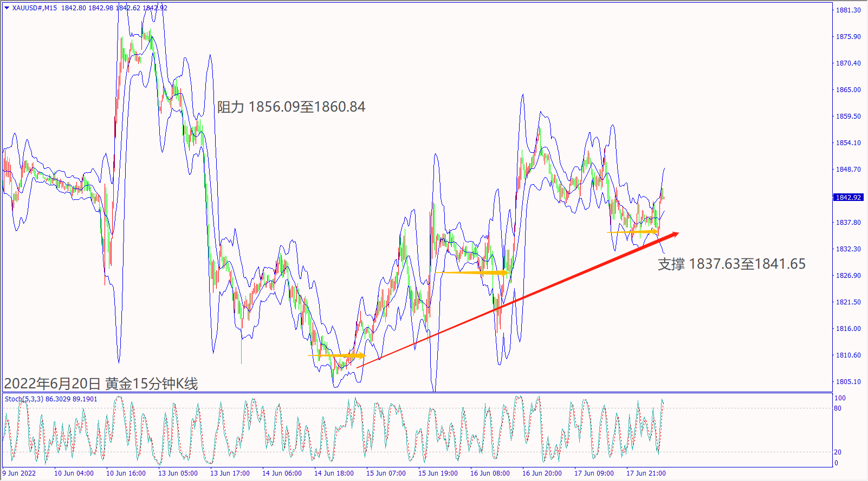Click the 20 level on the Stochastic scale
Image resolution: width=868 pixels, height=481 pixels.
(838, 452)
